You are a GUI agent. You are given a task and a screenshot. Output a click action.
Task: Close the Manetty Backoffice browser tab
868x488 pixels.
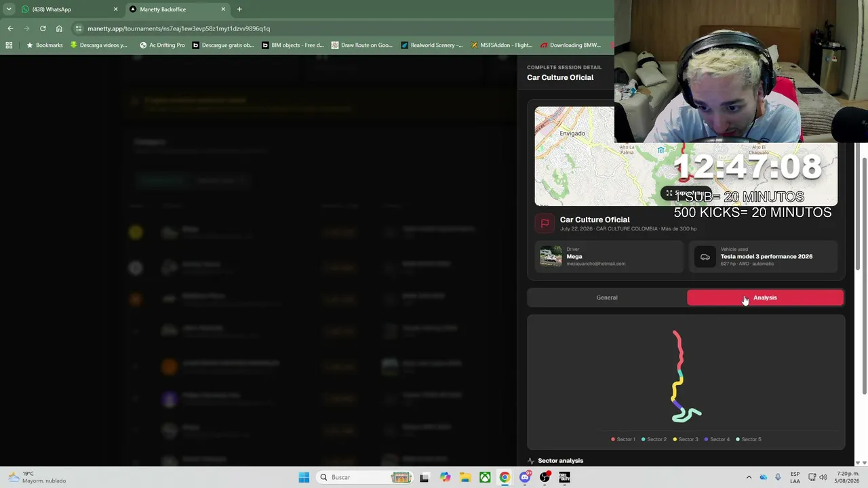point(223,9)
